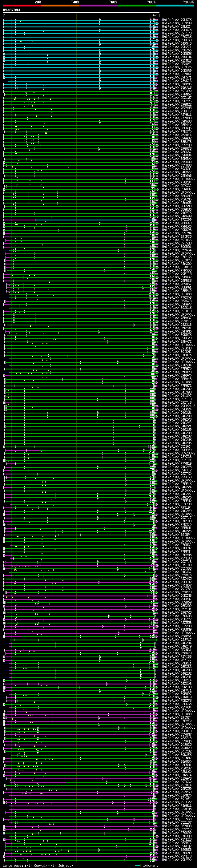Click the green alignment bar of UniRef100_B9T390

[80, 91]
